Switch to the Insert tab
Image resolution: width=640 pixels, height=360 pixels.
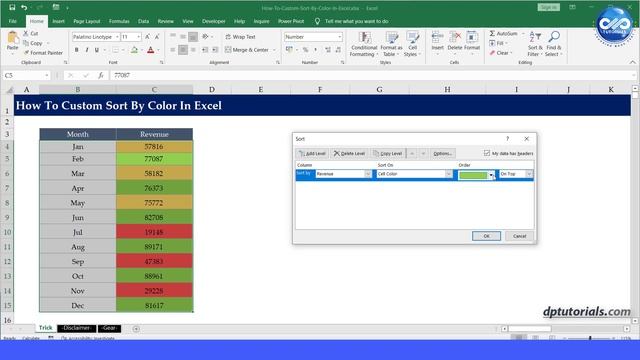(58, 21)
